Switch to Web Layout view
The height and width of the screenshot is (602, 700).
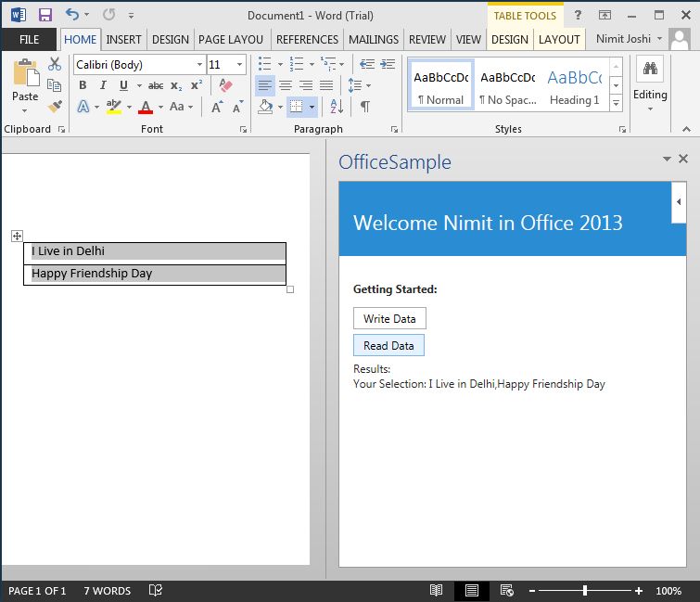pos(507,590)
